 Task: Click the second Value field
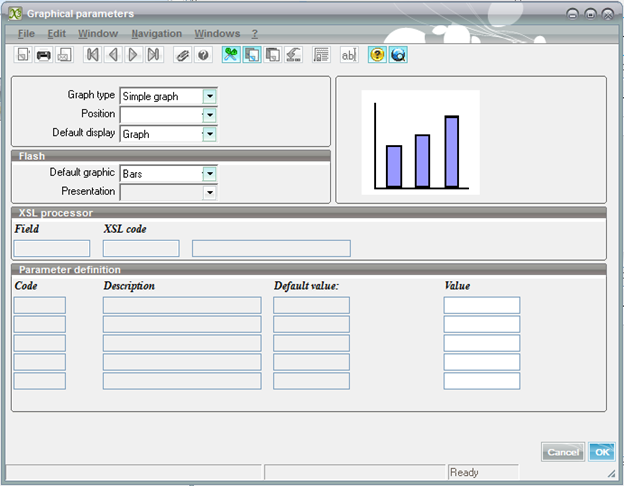click(x=482, y=324)
